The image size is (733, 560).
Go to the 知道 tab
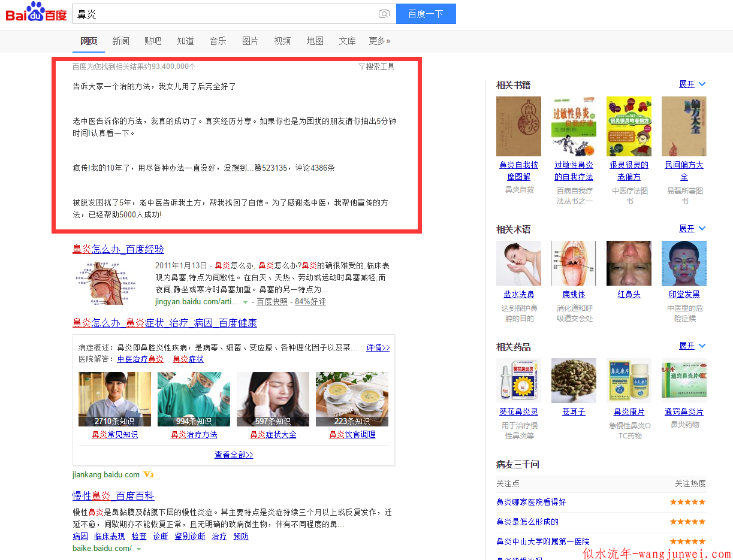pyautogui.click(x=185, y=41)
